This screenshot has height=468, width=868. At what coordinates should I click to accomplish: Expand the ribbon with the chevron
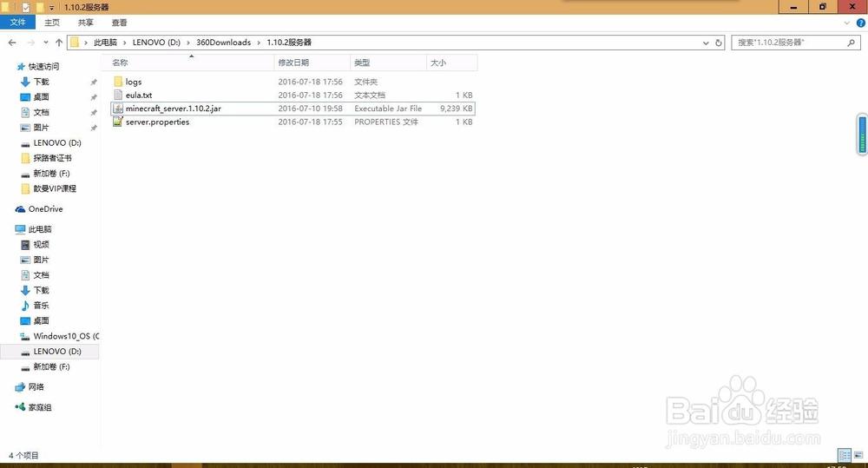point(846,23)
